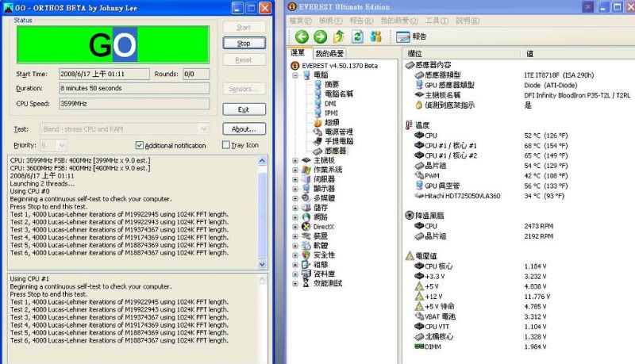Select the DMI tree item
The image size is (635, 364).
click(330, 104)
